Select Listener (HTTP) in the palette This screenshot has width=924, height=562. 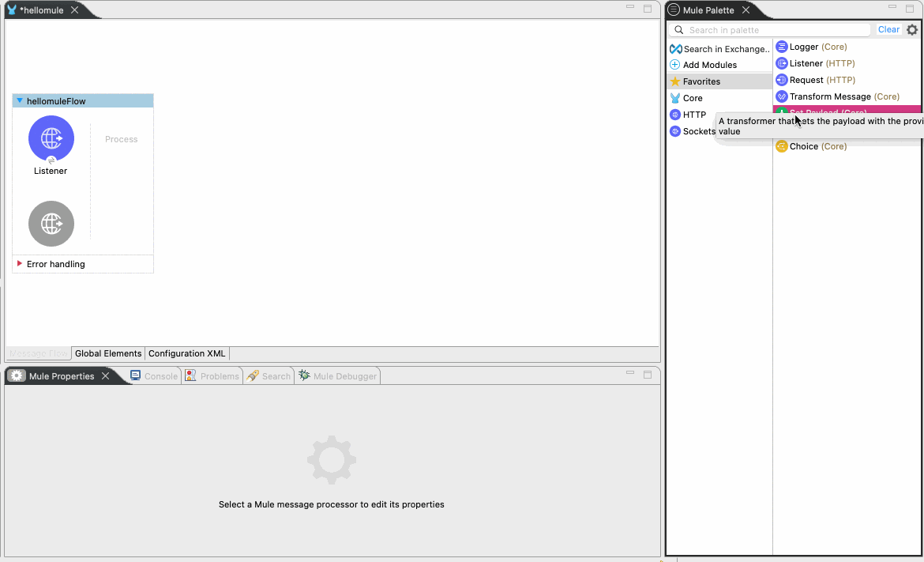pos(821,63)
